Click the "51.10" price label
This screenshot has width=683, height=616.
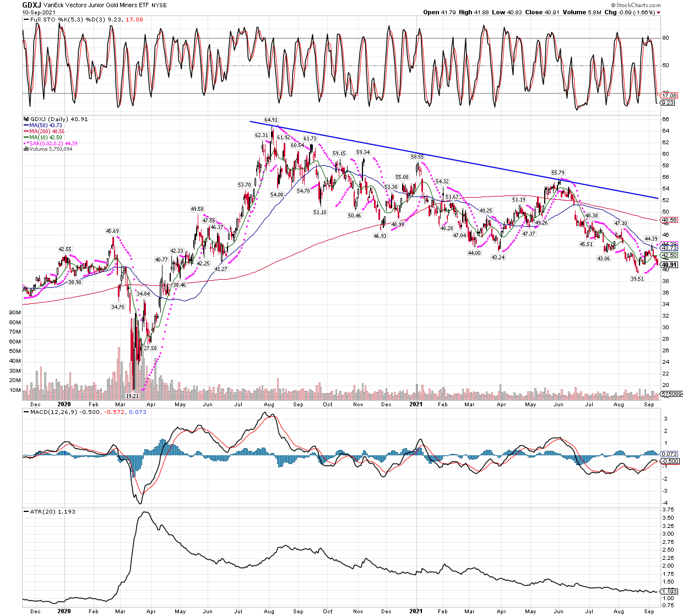pos(320,212)
